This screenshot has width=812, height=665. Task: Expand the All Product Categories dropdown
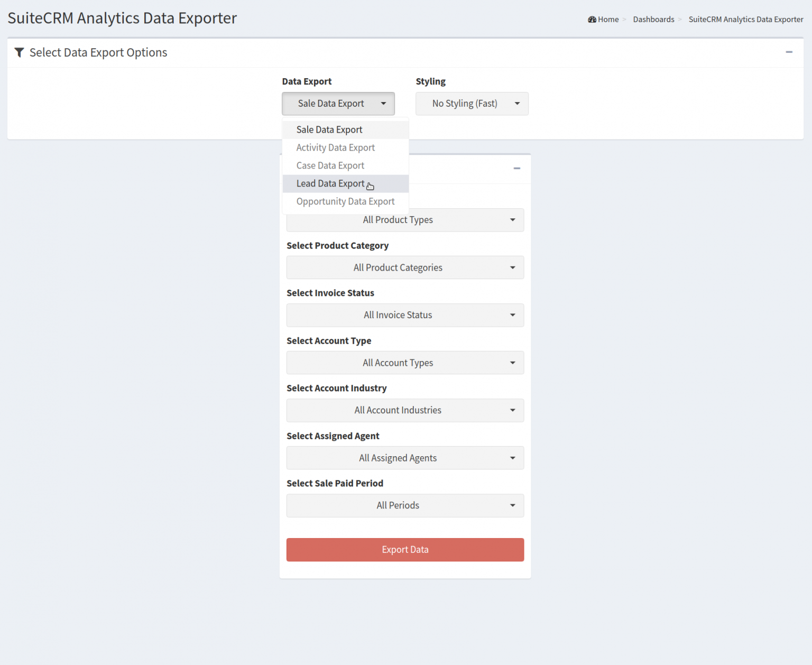(x=405, y=267)
